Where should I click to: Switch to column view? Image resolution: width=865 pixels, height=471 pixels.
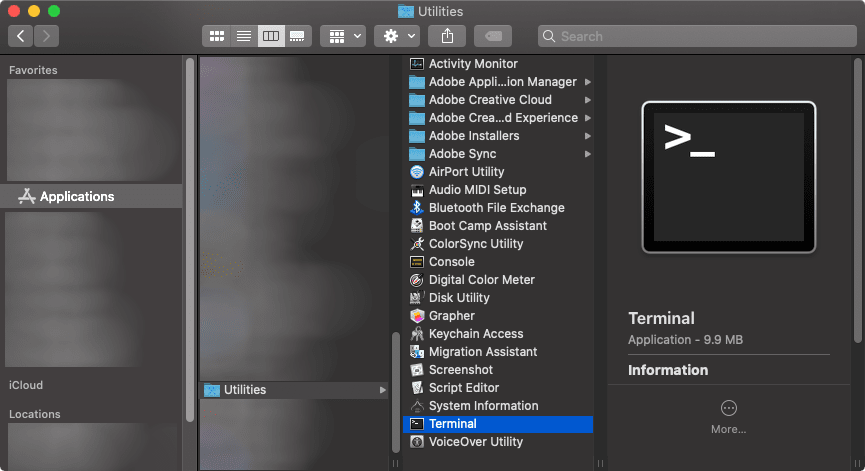pos(271,36)
